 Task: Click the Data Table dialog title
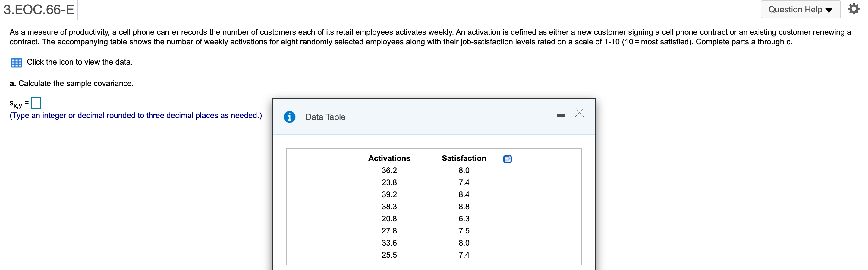pyautogui.click(x=325, y=117)
